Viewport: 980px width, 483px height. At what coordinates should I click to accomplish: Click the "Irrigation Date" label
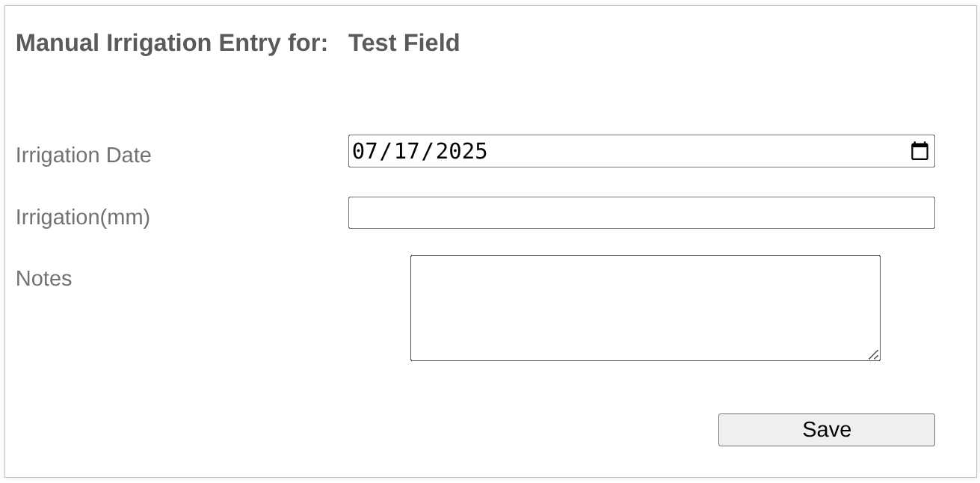point(83,155)
